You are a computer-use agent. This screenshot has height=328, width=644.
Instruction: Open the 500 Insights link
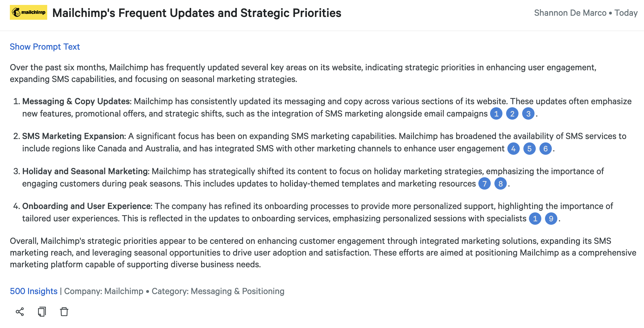(x=34, y=291)
